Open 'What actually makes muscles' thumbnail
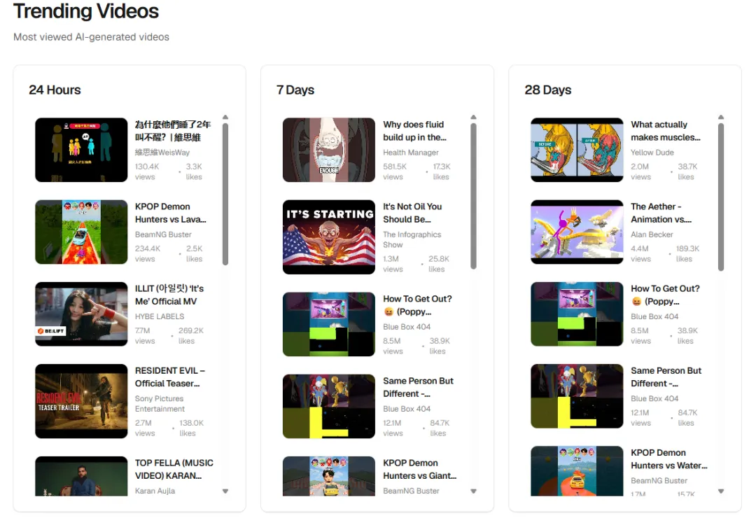This screenshot has width=756, height=532. pos(577,150)
